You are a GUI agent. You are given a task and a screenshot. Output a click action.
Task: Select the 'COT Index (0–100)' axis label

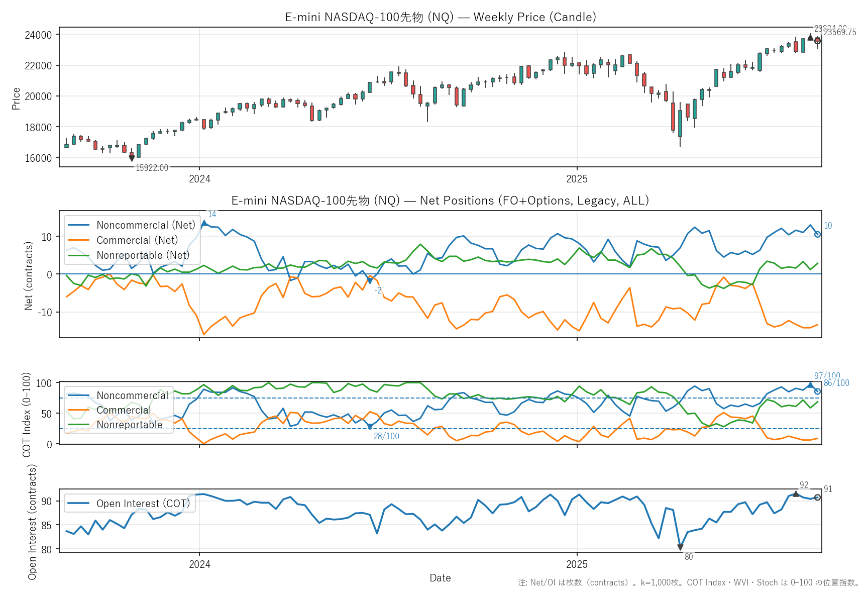click(27, 415)
